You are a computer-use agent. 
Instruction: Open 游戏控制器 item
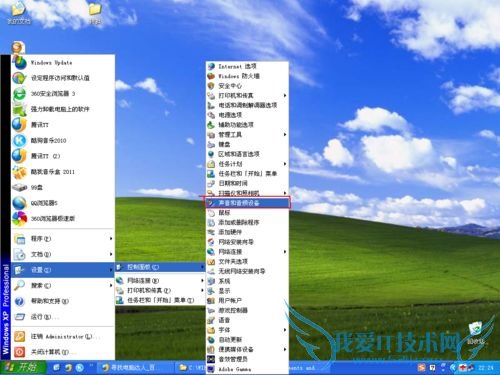247,310
